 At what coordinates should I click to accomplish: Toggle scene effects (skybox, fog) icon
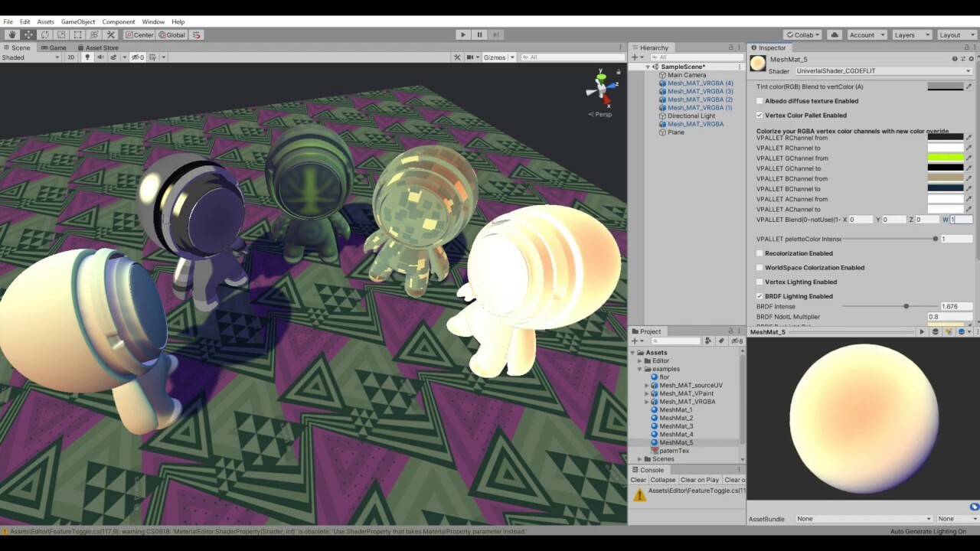pos(115,57)
